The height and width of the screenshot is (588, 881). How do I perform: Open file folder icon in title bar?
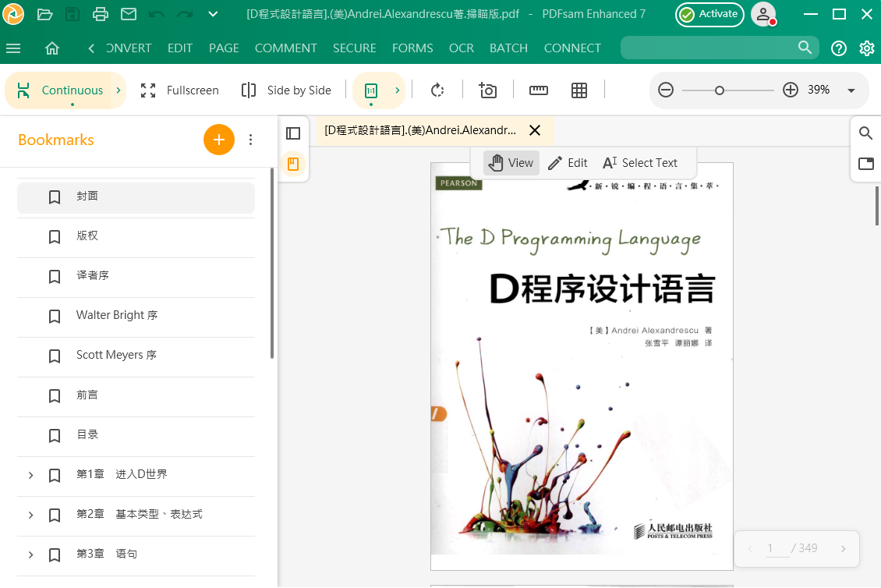(44, 14)
